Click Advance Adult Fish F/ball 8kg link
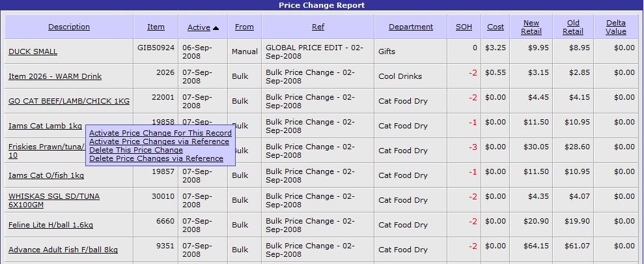Viewport: 644px width, 264px height. (x=63, y=250)
